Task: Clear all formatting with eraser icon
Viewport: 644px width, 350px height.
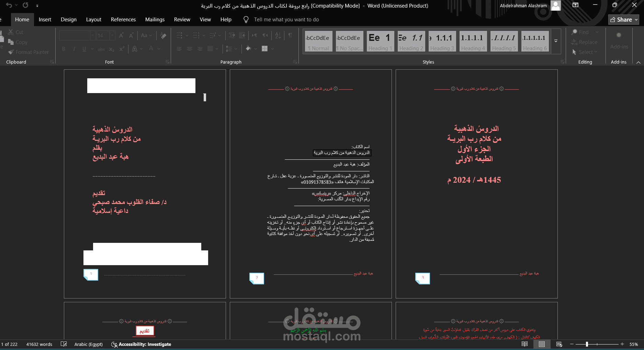Action: coord(163,35)
